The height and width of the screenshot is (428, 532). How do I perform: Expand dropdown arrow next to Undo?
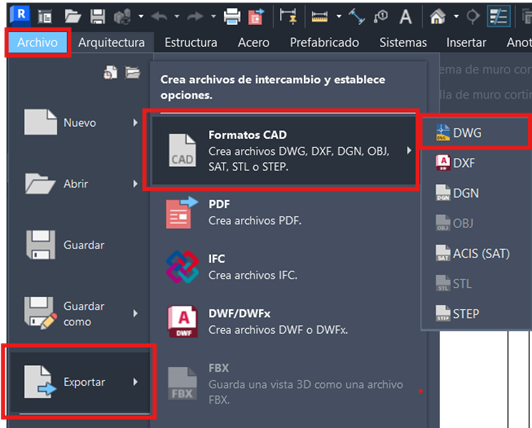coord(177,16)
